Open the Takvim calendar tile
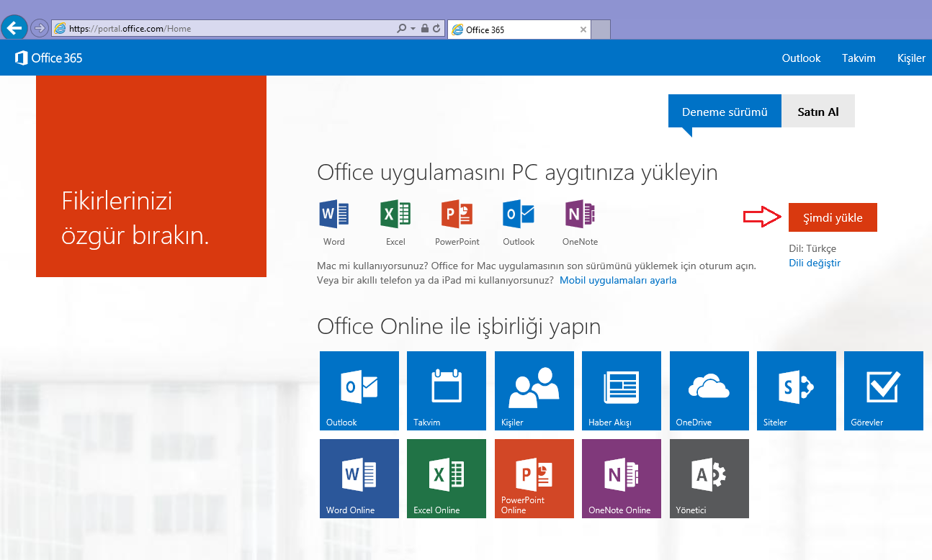The height and width of the screenshot is (560, 932). point(447,391)
